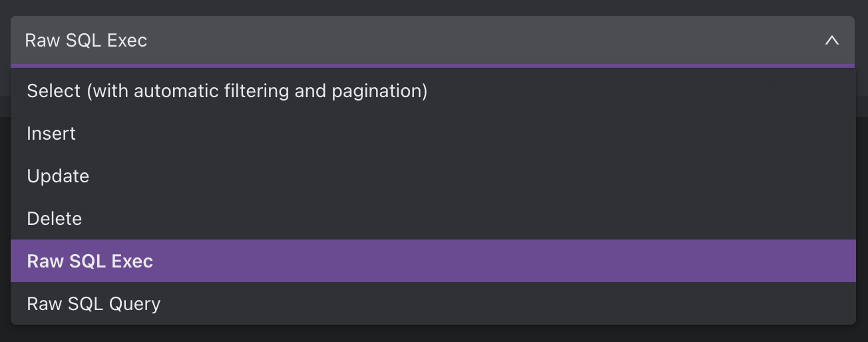Pick the Update operation
Screen dimensions: 868x342
433,176
